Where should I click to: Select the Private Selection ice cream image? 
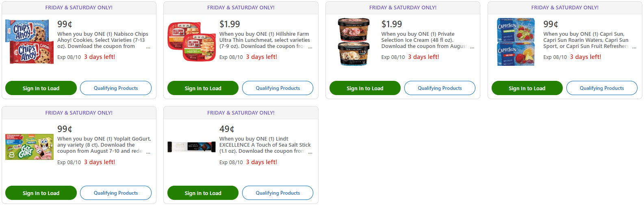(353, 41)
